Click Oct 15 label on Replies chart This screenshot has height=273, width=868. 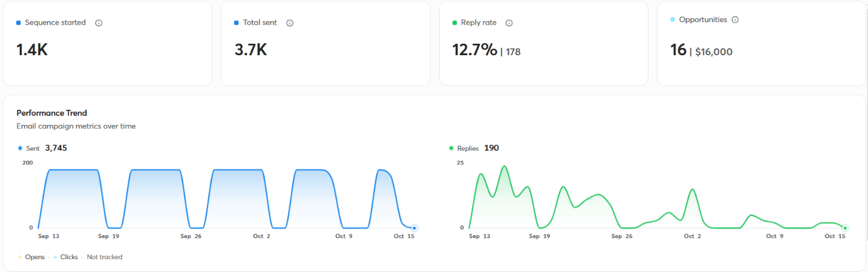(x=835, y=236)
